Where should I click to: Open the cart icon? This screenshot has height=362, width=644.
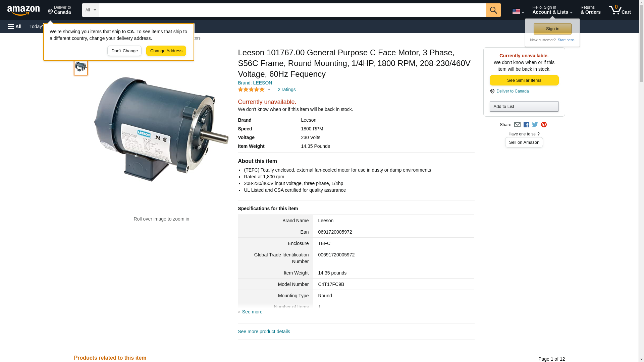pyautogui.click(x=620, y=10)
